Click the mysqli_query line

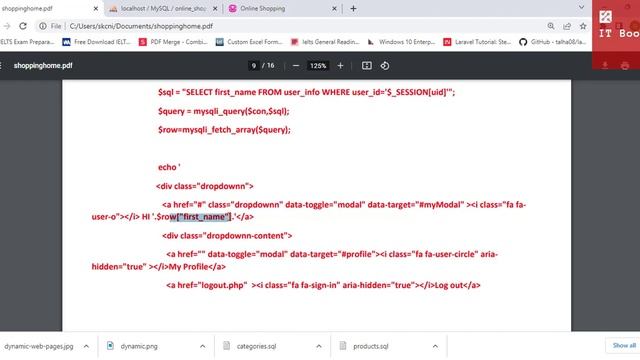click(224, 111)
